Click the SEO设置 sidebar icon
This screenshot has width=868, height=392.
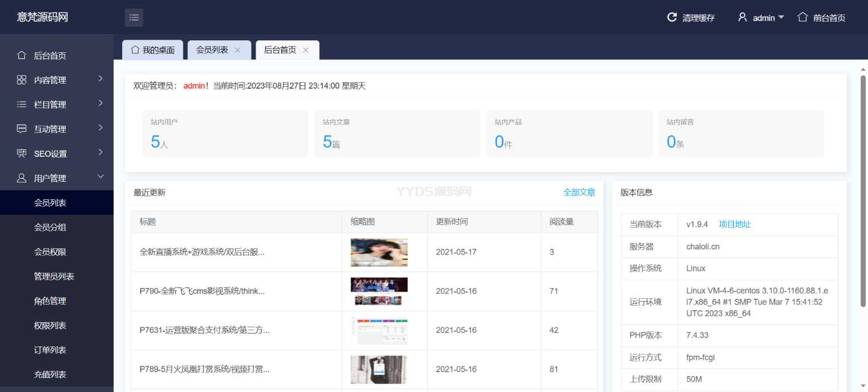click(x=22, y=153)
